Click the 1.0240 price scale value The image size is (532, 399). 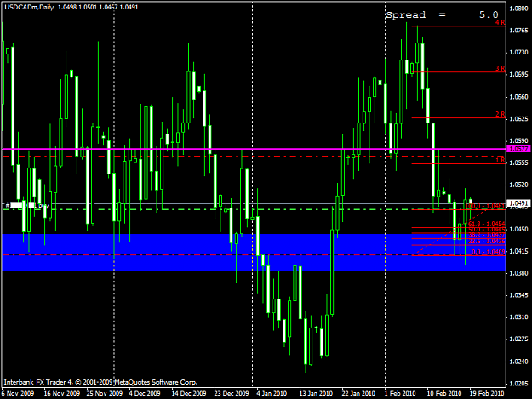click(x=519, y=362)
